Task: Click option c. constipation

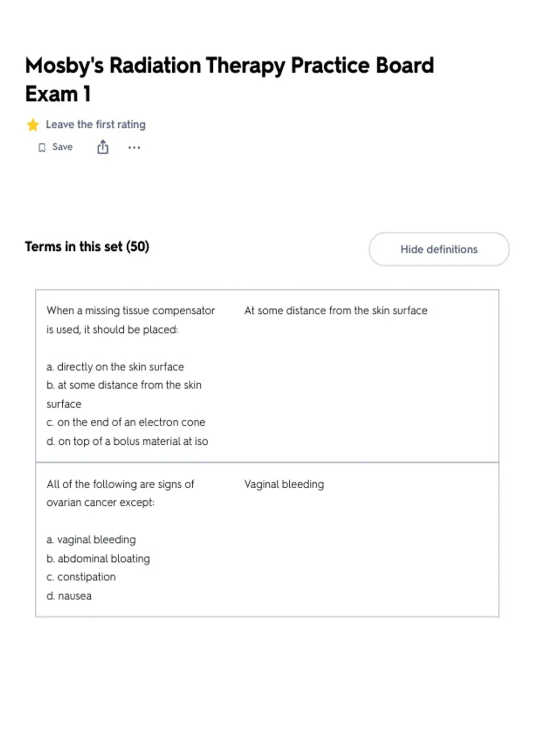Action: tap(81, 577)
